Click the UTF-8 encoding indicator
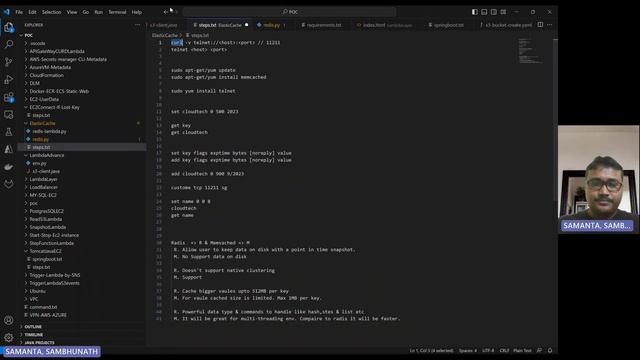640x360 pixels. click(x=488, y=351)
